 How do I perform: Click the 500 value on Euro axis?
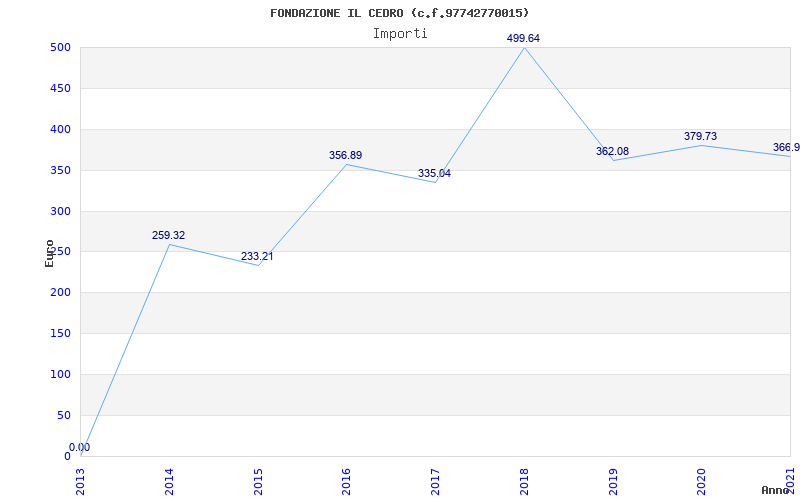pos(60,47)
